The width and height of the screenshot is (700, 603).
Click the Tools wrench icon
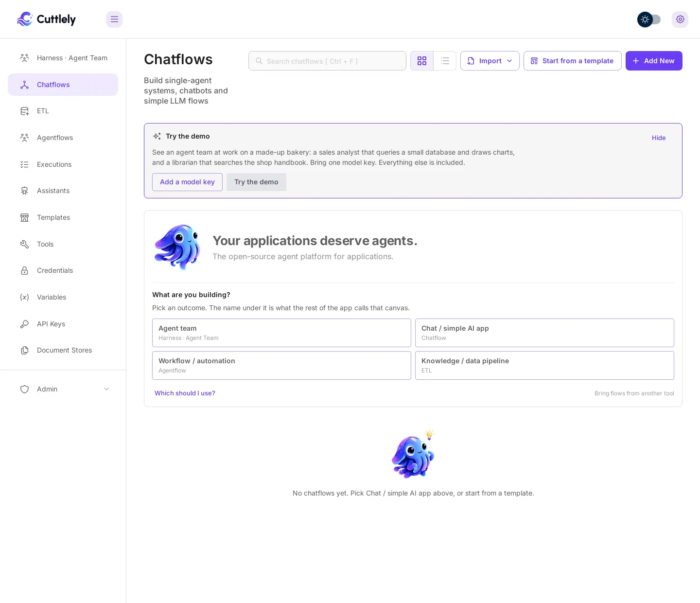coord(24,244)
